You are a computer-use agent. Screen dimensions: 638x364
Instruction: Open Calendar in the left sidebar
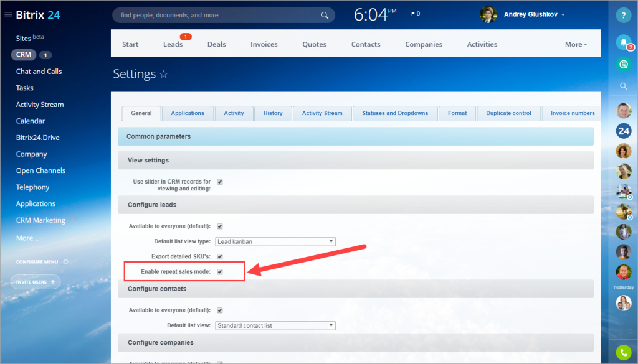tap(31, 121)
